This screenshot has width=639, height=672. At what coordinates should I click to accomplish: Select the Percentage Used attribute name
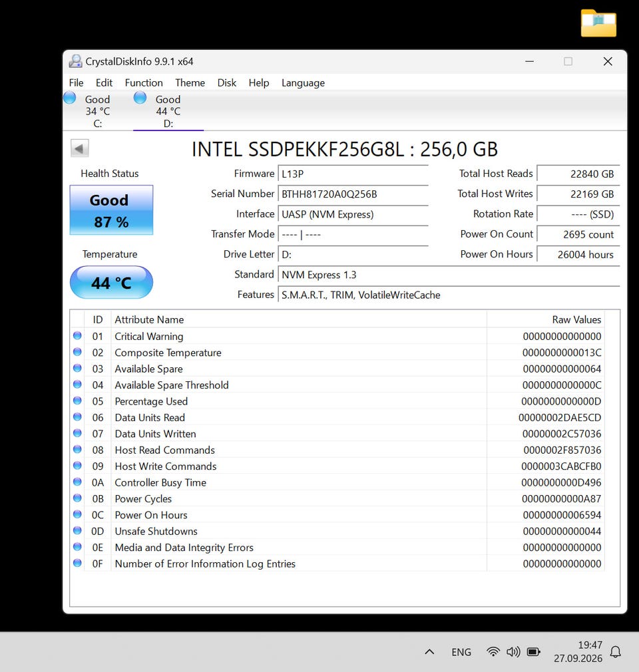151,401
